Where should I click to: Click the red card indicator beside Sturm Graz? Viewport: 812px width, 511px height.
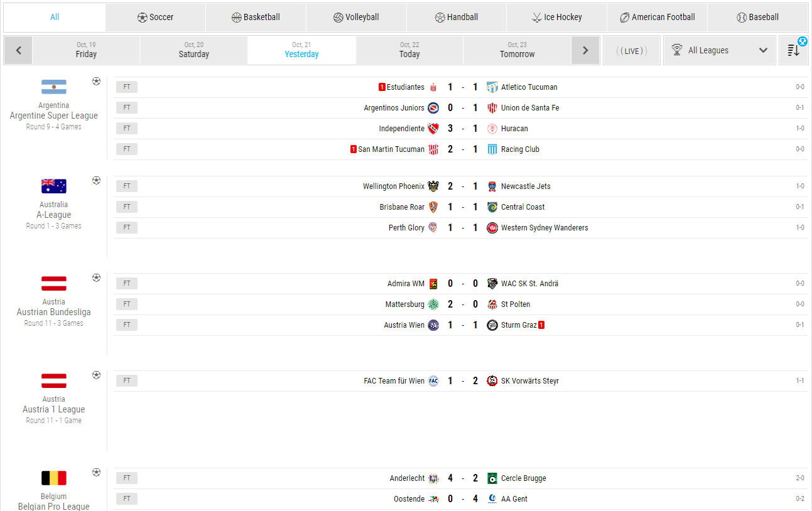[541, 325]
